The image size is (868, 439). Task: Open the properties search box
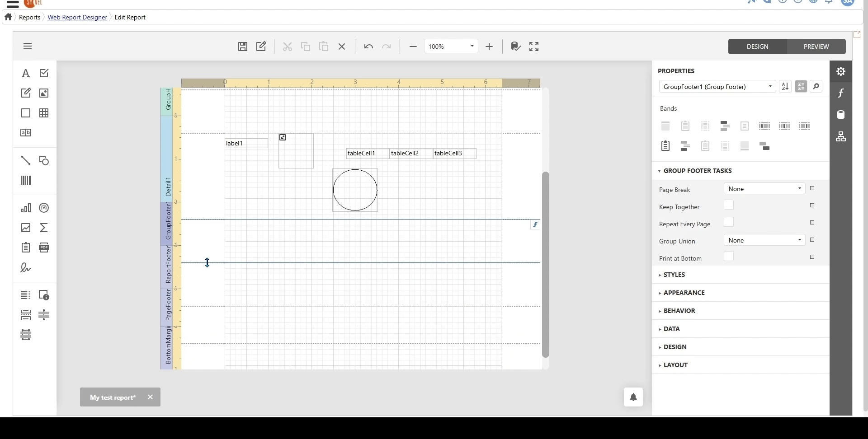[x=816, y=86]
